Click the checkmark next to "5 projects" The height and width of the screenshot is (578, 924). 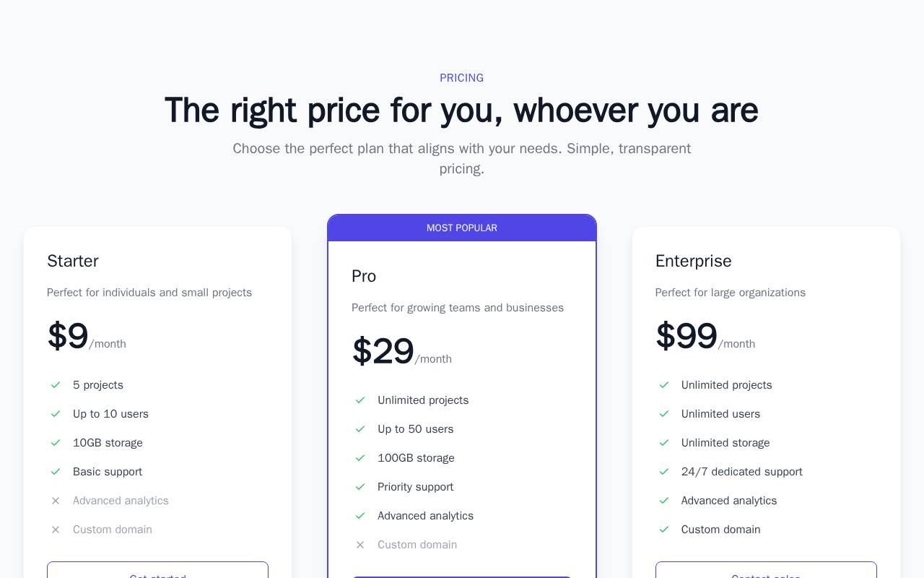pos(56,385)
